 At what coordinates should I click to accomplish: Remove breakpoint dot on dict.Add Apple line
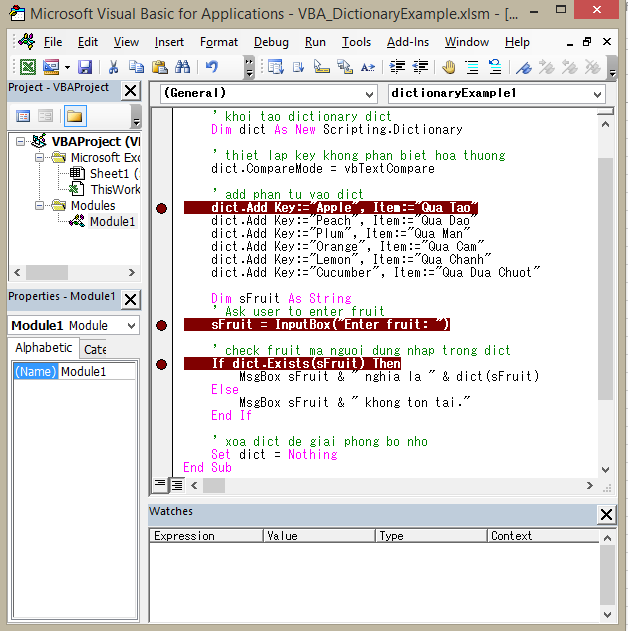click(161, 208)
